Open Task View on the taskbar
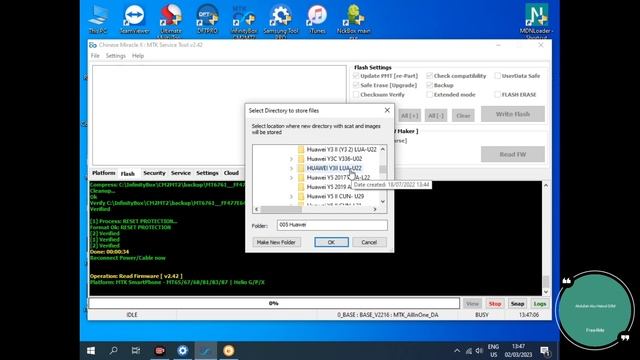Viewport: 640px width, 360px height. point(136,351)
